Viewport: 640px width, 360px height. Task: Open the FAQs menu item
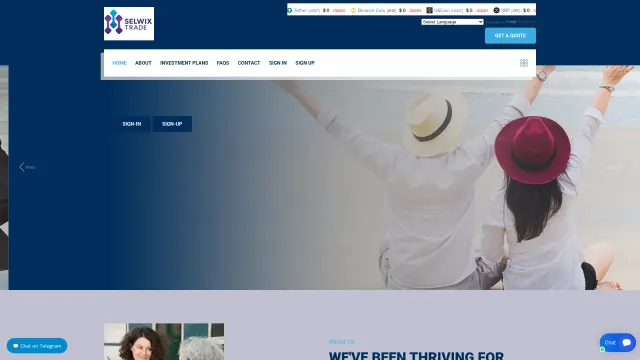[x=223, y=63]
